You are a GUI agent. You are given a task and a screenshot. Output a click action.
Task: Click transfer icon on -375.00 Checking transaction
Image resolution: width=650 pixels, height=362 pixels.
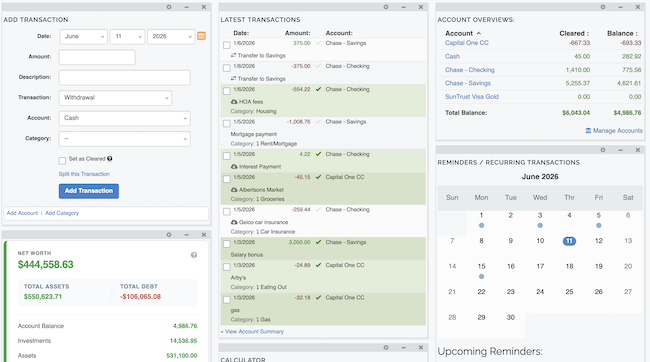[x=233, y=78]
